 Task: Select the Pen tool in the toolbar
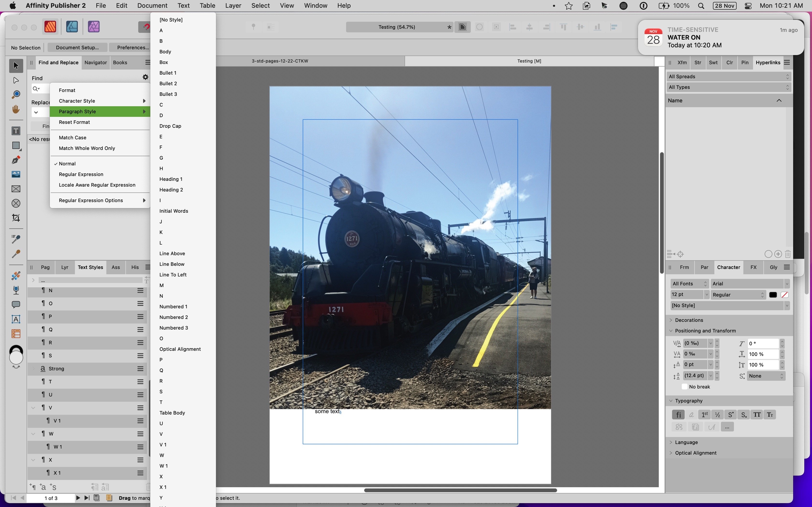point(16,160)
